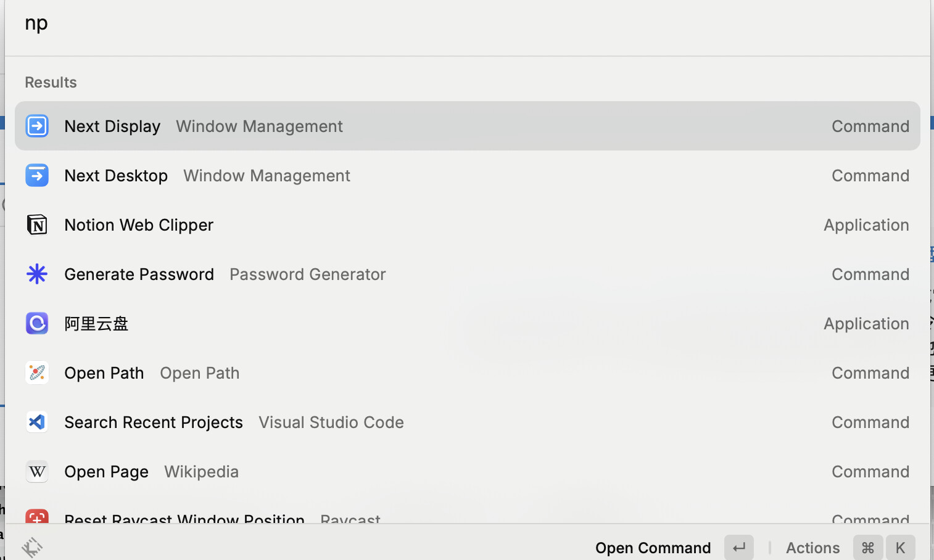Click the 阿里云盘 app icon
The width and height of the screenshot is (934, 560).
click(x=37, y=323)
